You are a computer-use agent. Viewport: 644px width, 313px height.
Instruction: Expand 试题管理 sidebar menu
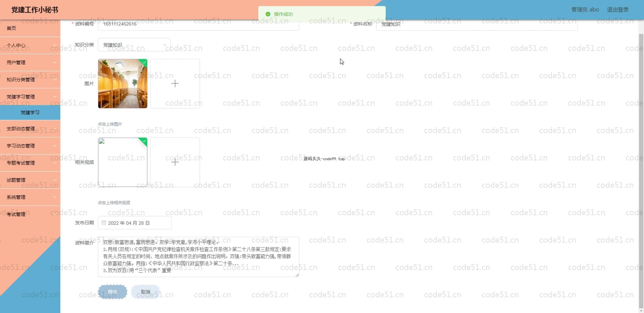pos(30,180)
